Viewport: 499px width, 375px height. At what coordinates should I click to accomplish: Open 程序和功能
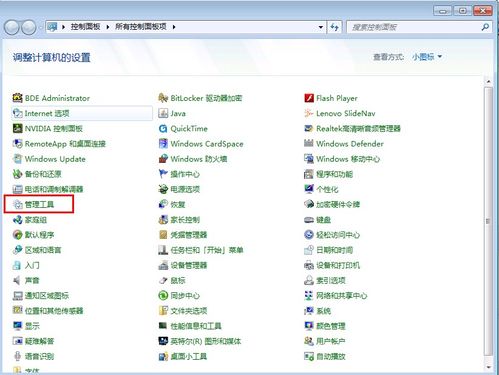328,174
